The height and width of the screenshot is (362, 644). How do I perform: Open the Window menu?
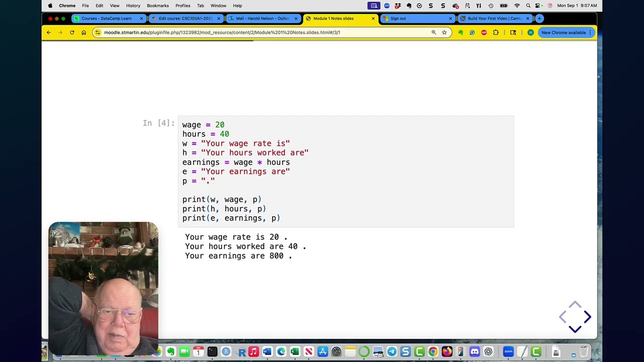tap(218, 6)
